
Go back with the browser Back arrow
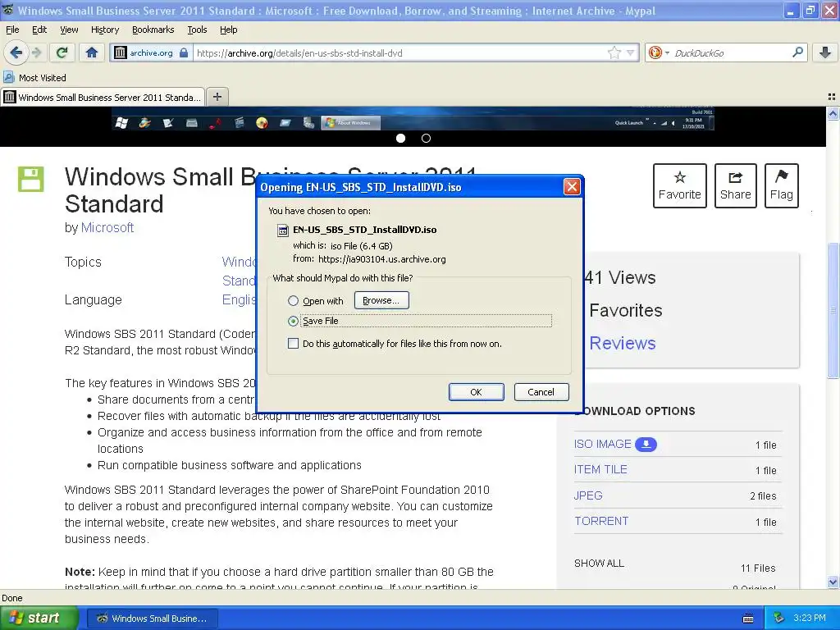[16, 52]
